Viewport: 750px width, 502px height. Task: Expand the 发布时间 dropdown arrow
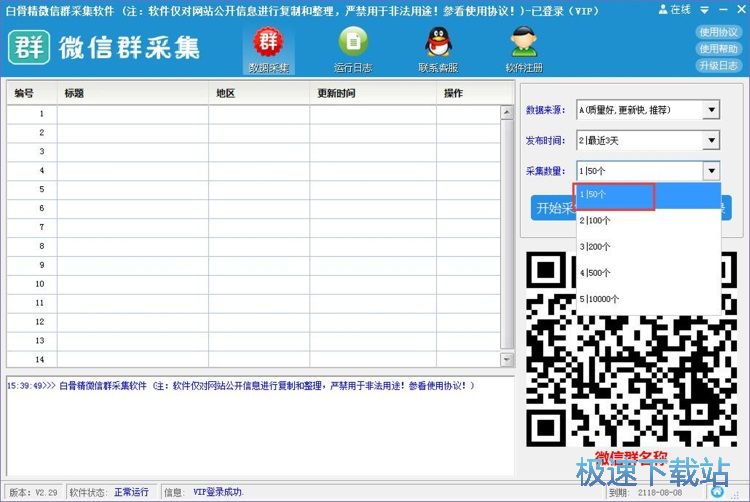[x=711, y=141]
